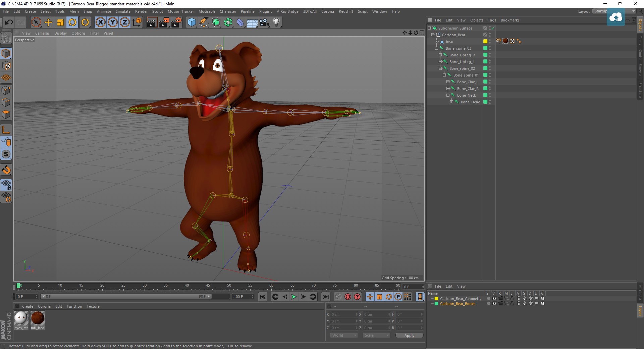Enable the Axis mode tool
This screenshot has height=349, width=644.
click(x=6, y=130)
